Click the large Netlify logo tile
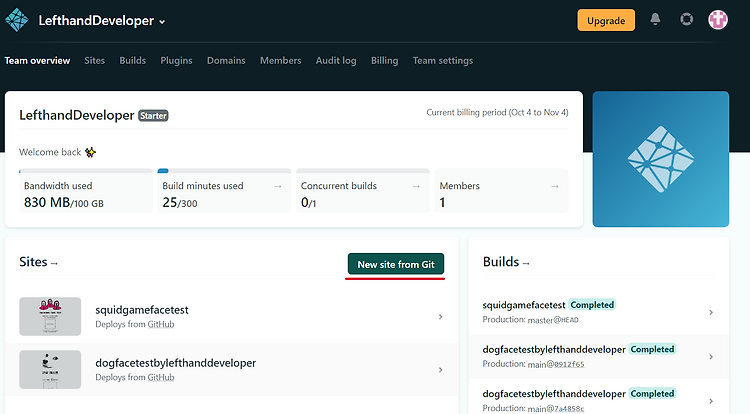 click(x=661, y=159)
